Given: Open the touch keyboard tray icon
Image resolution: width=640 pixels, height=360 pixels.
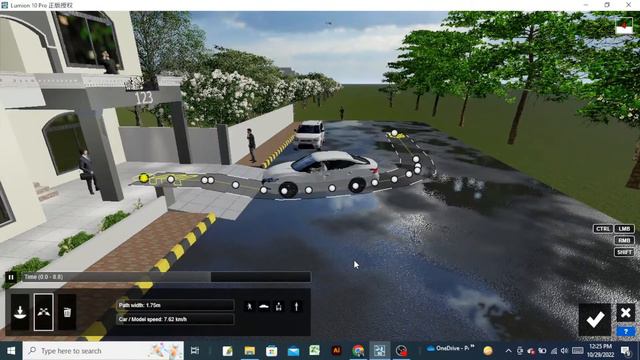Looking at the screenshot, I should click(578, 351).
